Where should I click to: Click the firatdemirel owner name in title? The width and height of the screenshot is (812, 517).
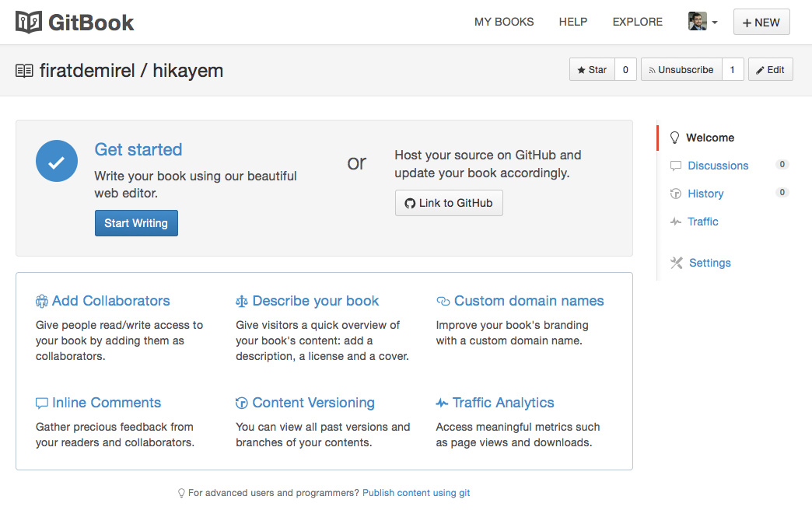pyautogui.click(x=87, y=71)
